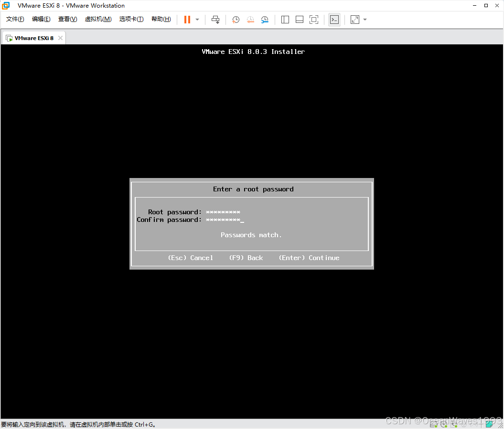Take a snapshot of this virtual machine

click(236, 20)
